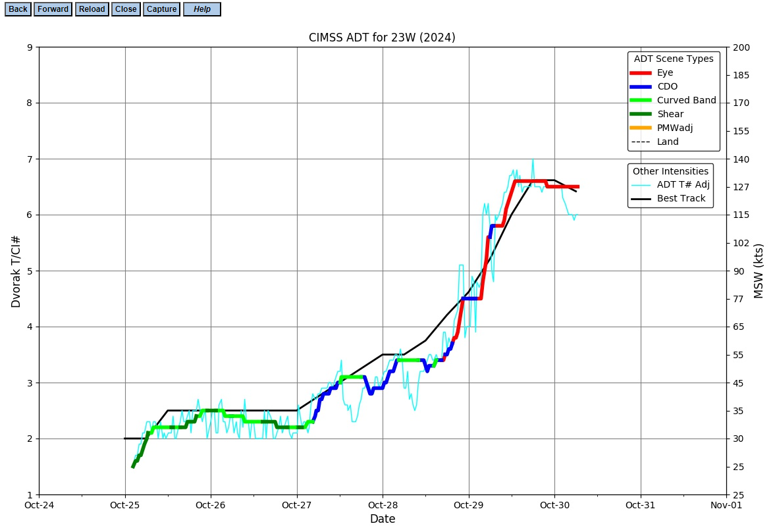Viewport: 775px width, 532px height.
Task: Click the Curved Band legend line
Action: [641, 100]
